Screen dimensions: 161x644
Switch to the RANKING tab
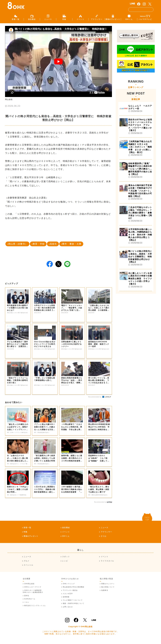coord(136,84)
